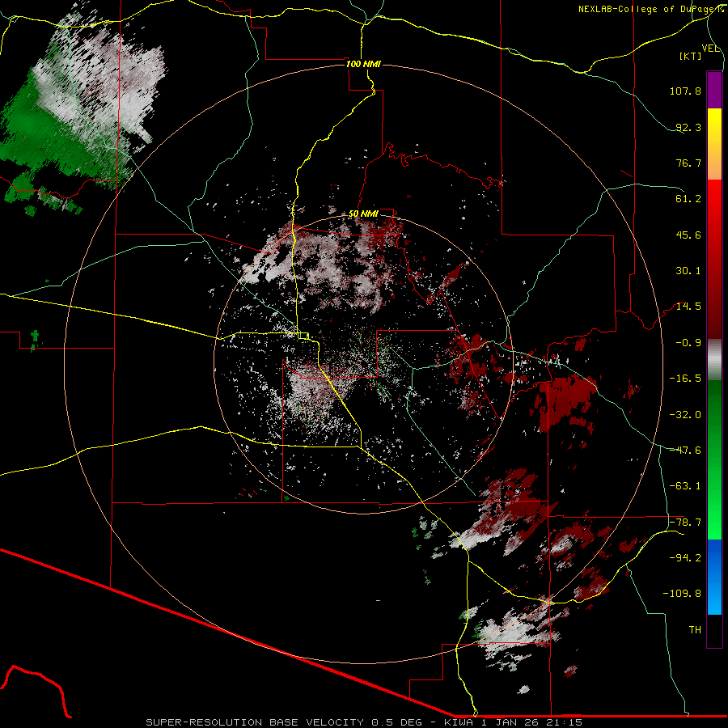
Task: Click the -32.0 legend value
Action: 685,415
